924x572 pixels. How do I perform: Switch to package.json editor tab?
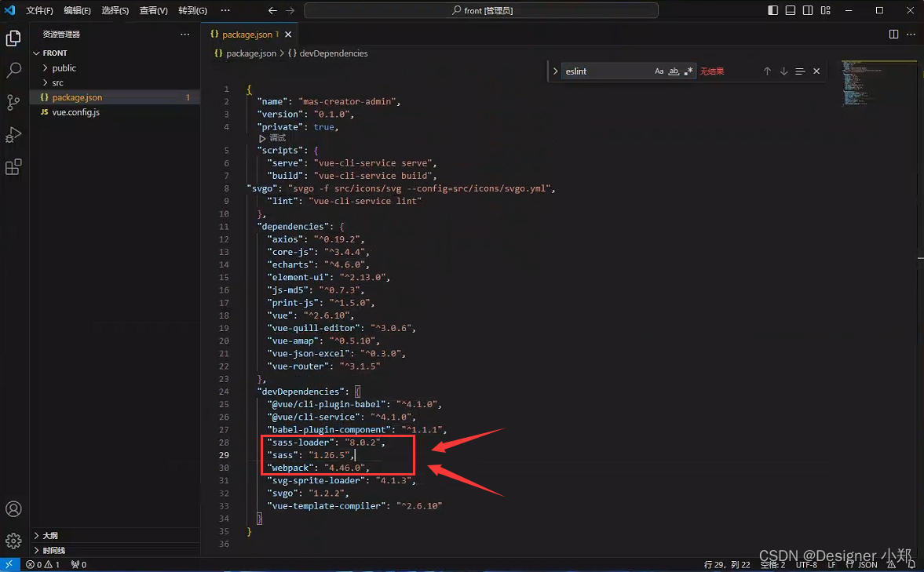click(250, 35)
